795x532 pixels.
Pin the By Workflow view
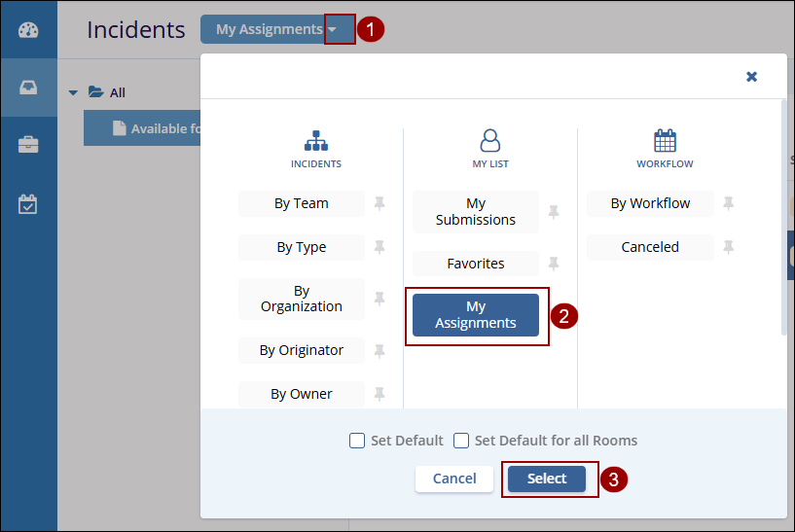tap(728, 203)
